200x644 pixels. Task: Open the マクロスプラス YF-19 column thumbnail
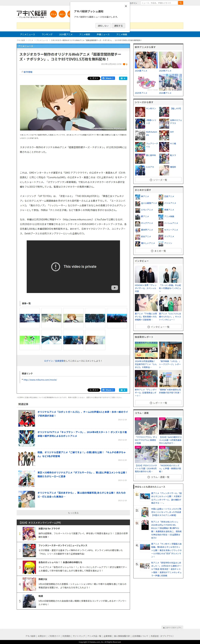tap(146, 426)
